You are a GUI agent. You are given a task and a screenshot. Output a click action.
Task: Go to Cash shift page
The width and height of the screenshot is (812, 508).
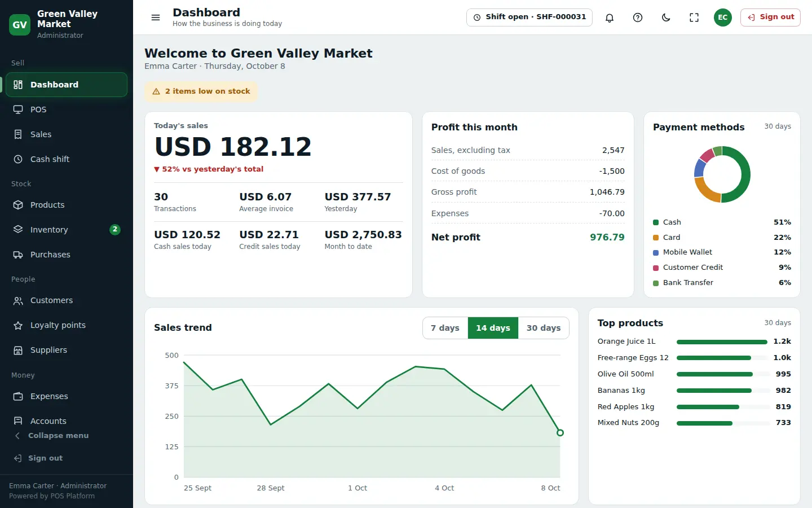[66, 159]
